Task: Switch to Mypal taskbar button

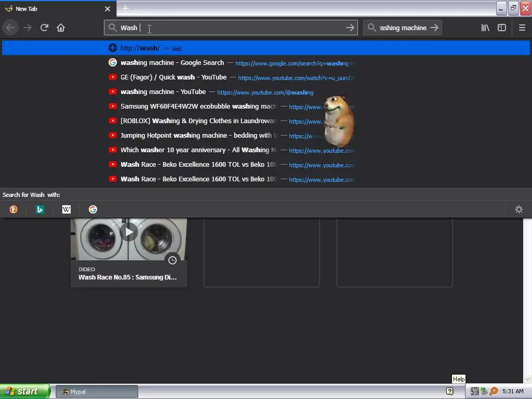Action: coord(97,392)
